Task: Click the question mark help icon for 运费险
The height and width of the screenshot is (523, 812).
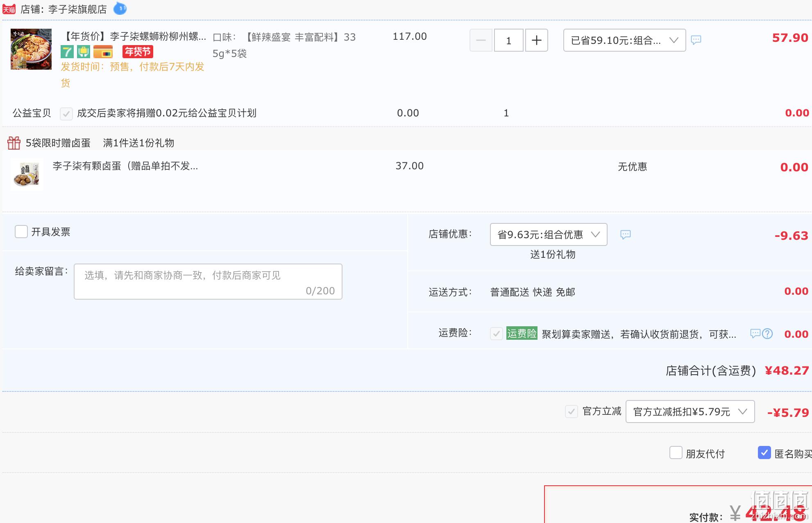Action: (x=767, y=334)
